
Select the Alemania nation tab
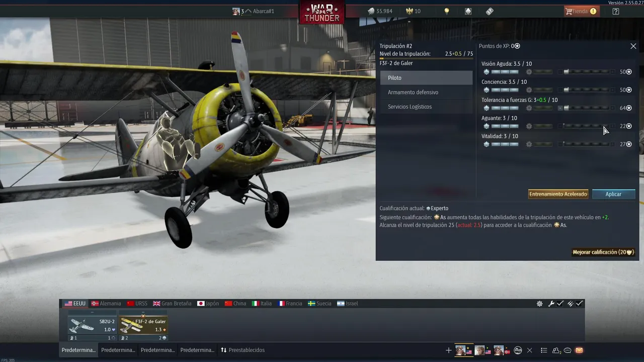pyautogui.click(x=106, y=304)
